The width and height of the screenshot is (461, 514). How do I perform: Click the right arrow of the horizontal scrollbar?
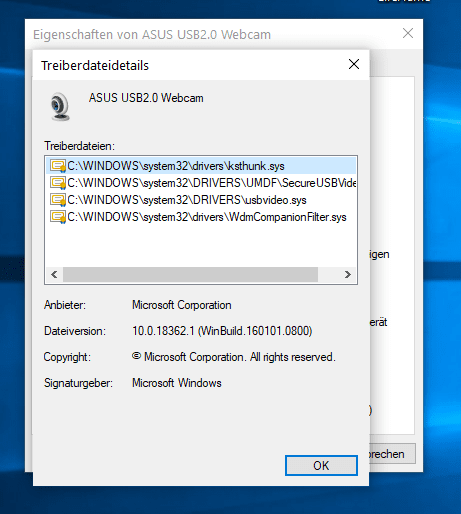pos(348,274)
